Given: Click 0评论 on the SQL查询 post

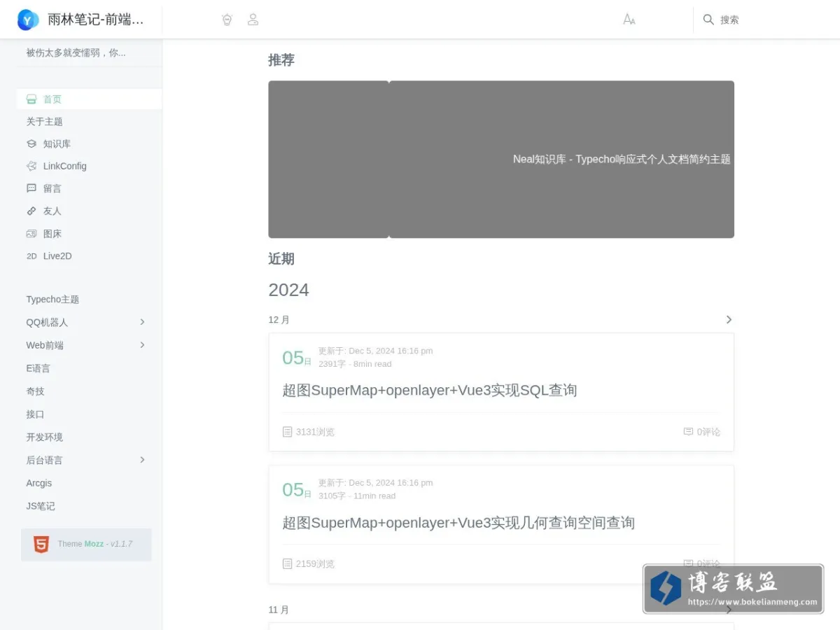Looking at the screenshot, I should (x=708, y=432).
